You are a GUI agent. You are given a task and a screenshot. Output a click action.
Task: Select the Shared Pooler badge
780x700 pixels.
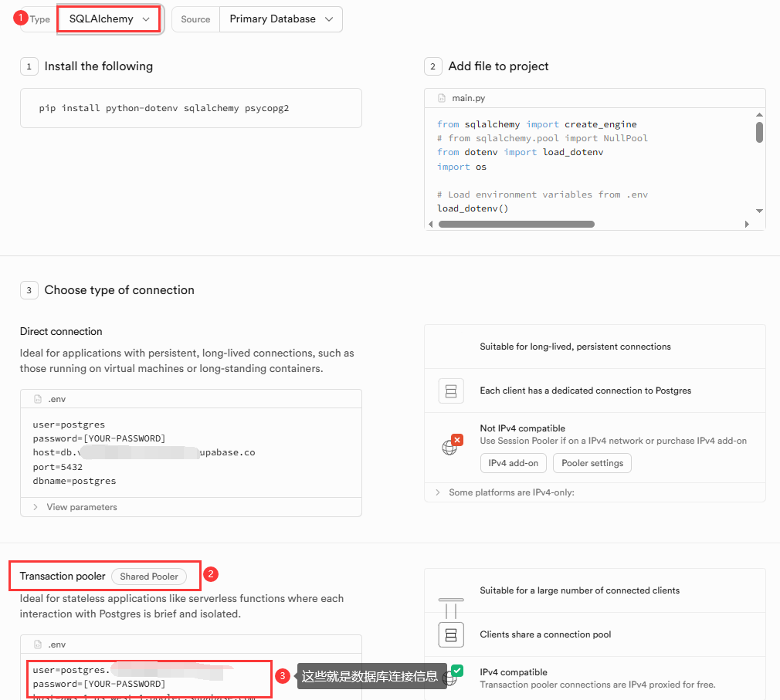point(148,576)
